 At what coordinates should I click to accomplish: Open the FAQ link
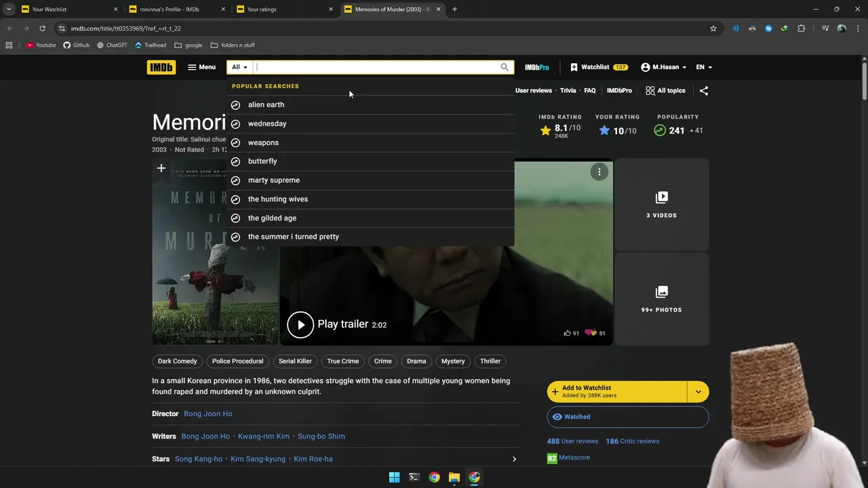[590, 90]
